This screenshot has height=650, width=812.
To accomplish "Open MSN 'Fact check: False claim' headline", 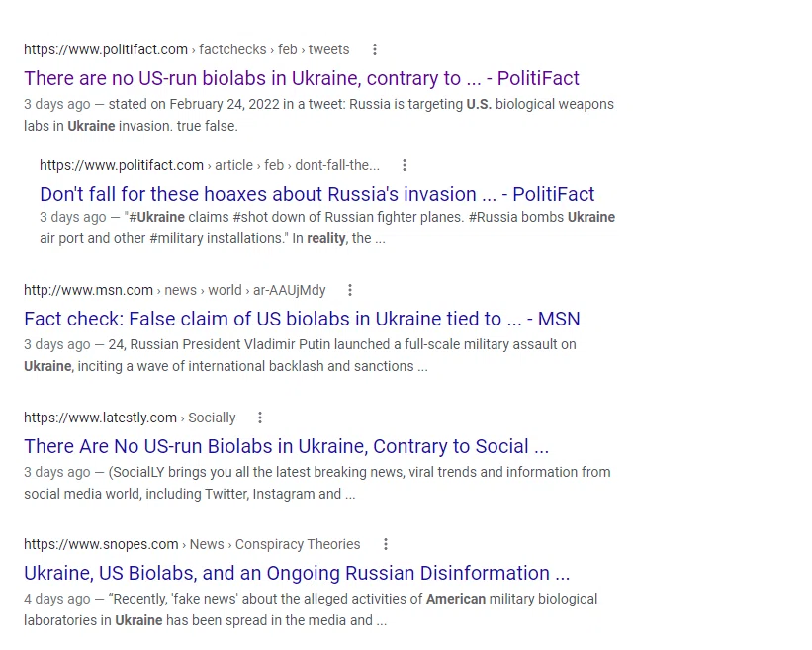I will coord(302,319).
